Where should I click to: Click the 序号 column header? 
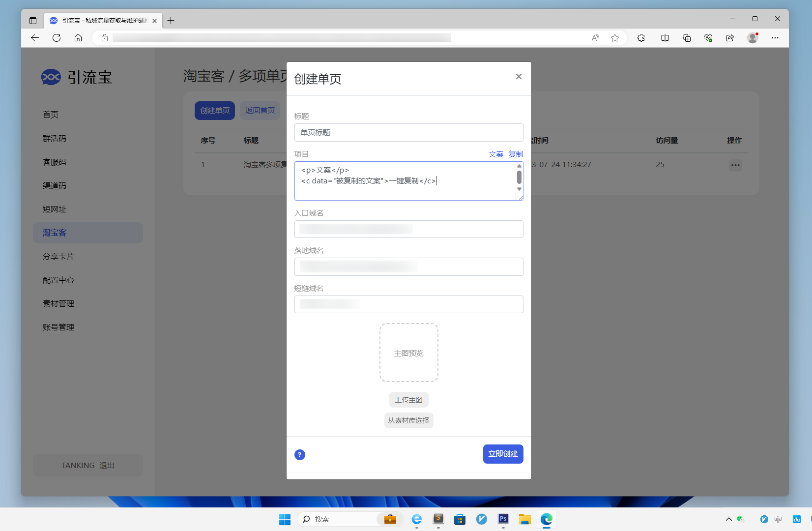[x=208, y=141]
